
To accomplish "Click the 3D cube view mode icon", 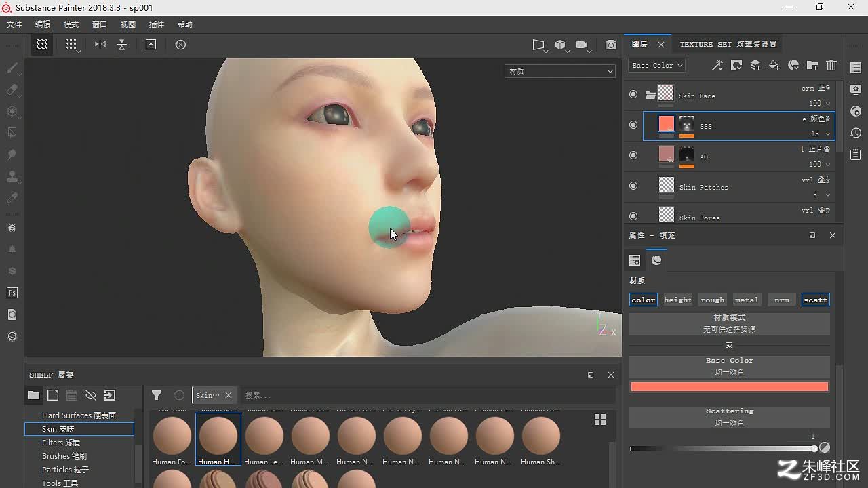I will 560,45.
